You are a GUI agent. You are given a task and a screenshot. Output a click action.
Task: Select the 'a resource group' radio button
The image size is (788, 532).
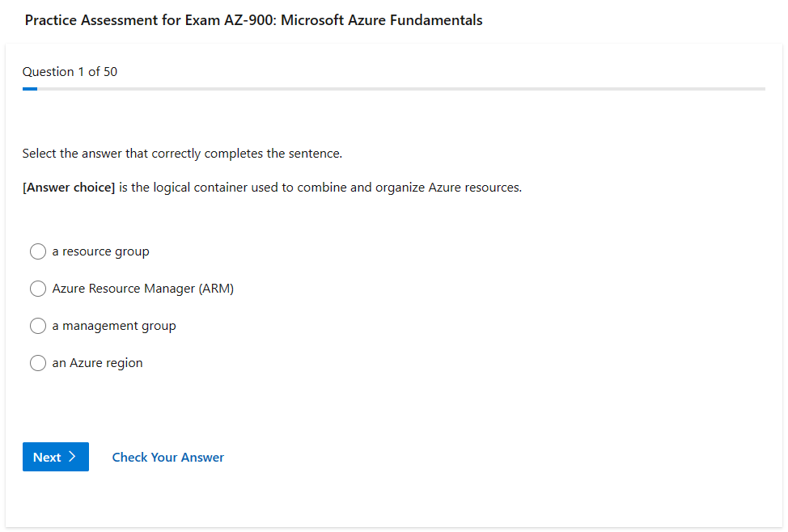tap(38, 251)
